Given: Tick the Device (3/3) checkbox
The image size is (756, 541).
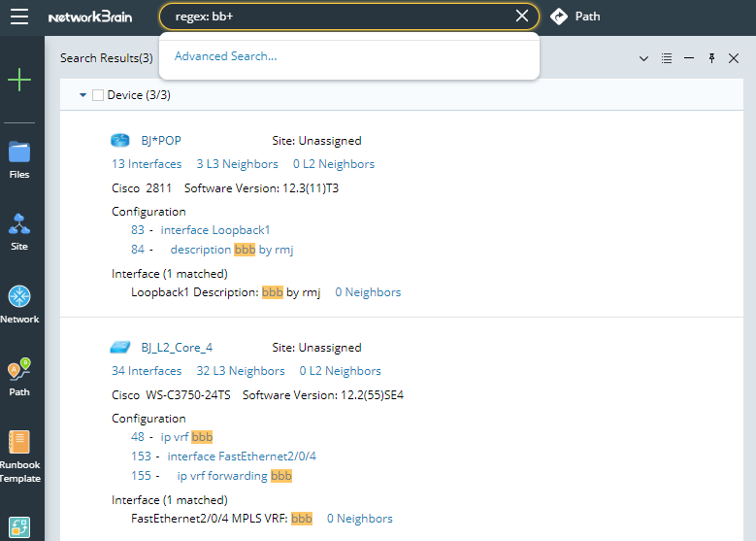Looking at the screenshot, I should point(98,95).
